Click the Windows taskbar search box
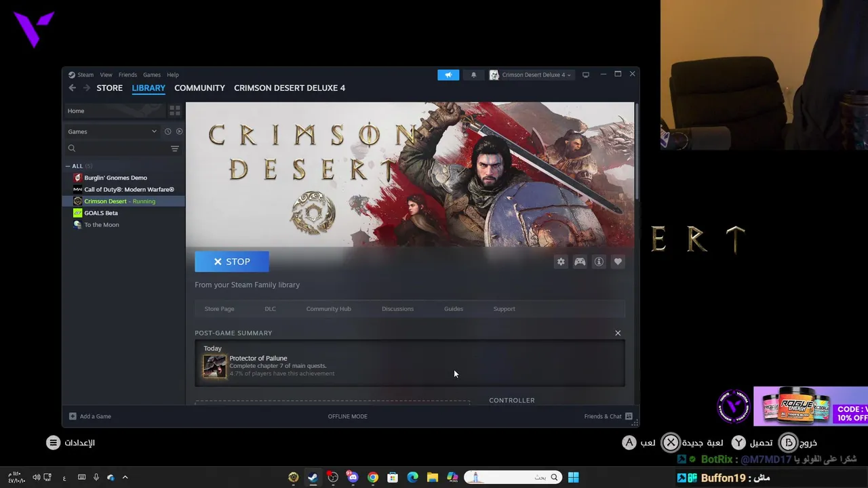This screenshot has height=488, width=868. 513,477
